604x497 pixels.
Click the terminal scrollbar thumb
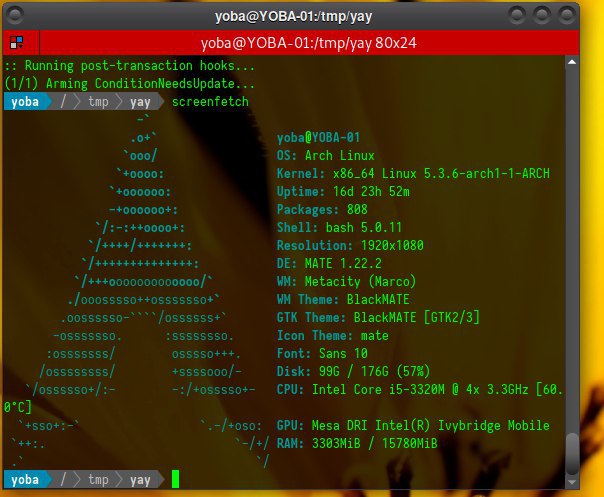click(572, 454)
